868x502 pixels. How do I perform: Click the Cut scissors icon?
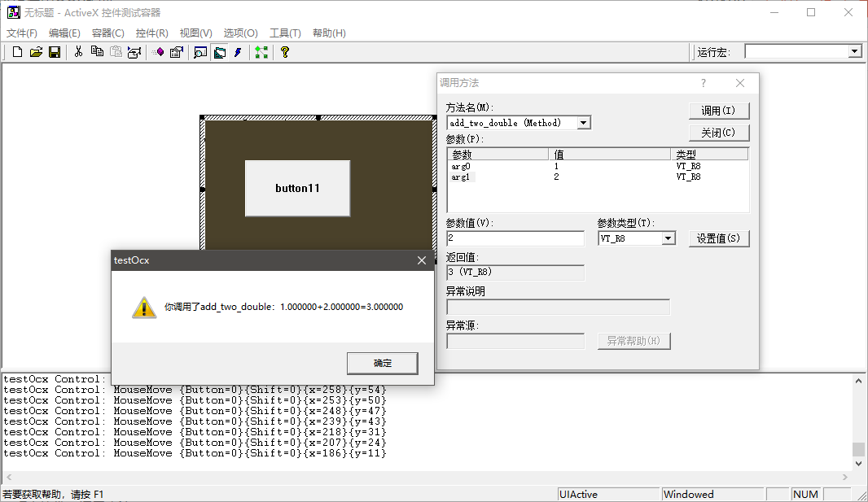click(78, 52)
